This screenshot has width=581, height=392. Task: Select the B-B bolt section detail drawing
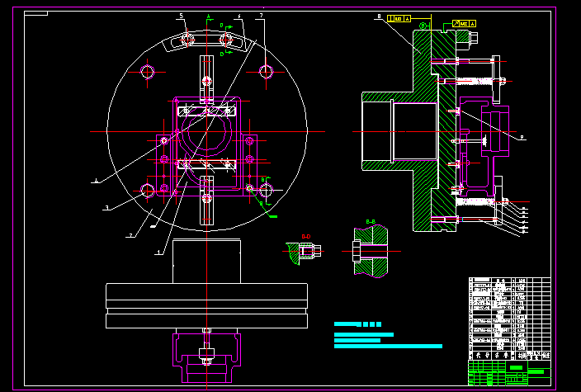[x=371, y=251]
